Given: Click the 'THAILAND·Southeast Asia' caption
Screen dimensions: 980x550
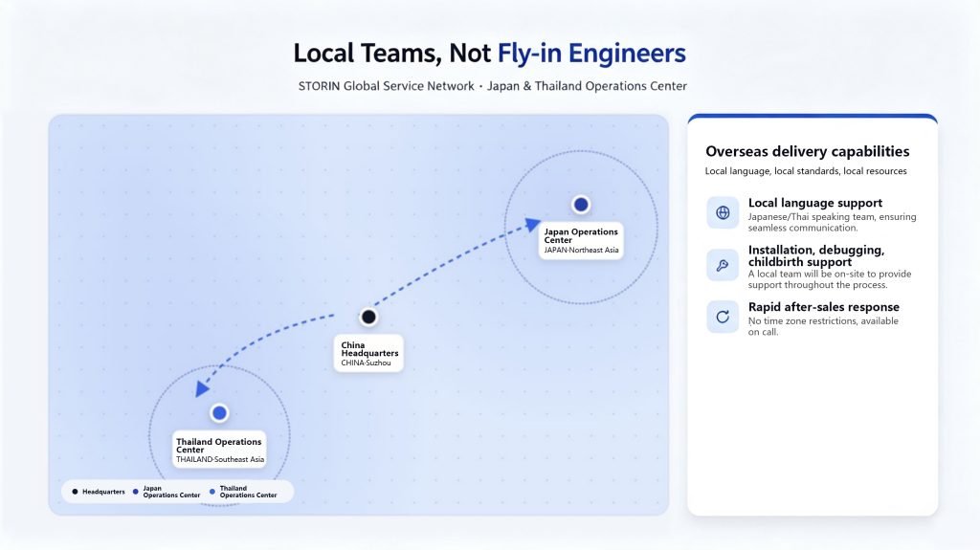Looking at the screenshot, I should coord(220,459).
